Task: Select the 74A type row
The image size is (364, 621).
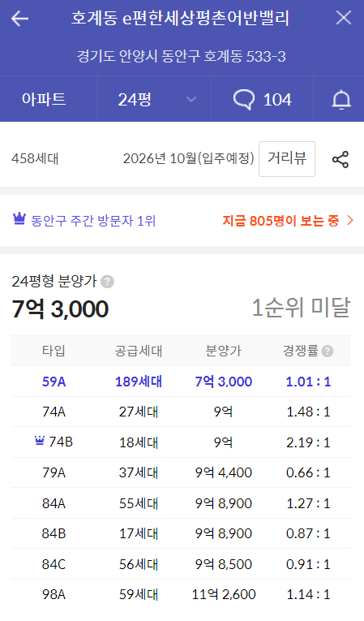Action: [182, 412]
